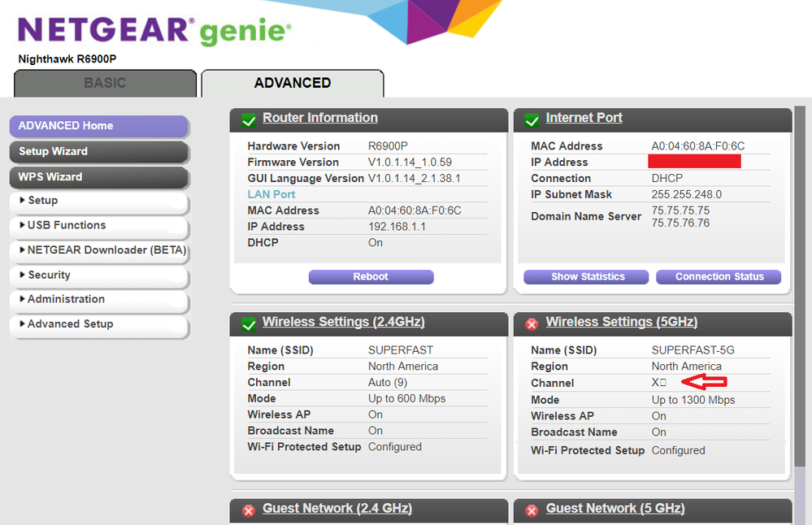This screenshot has height=525, width=812.
Task: Launch the WPS Wizard
Action: click(x=98, y=177)
